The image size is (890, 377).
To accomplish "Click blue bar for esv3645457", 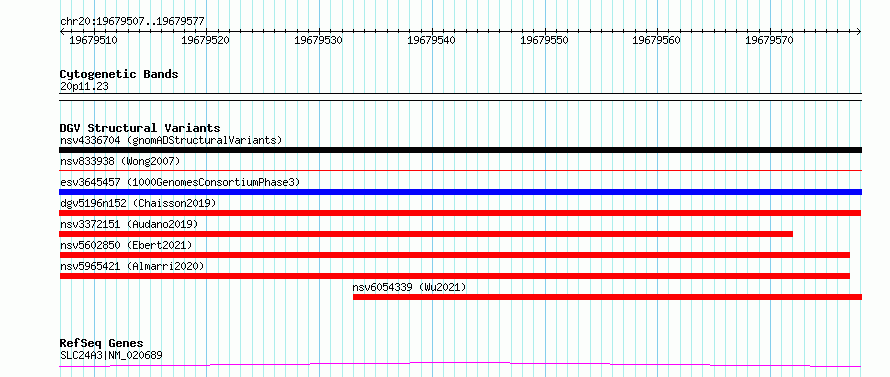I will point(460,192).
